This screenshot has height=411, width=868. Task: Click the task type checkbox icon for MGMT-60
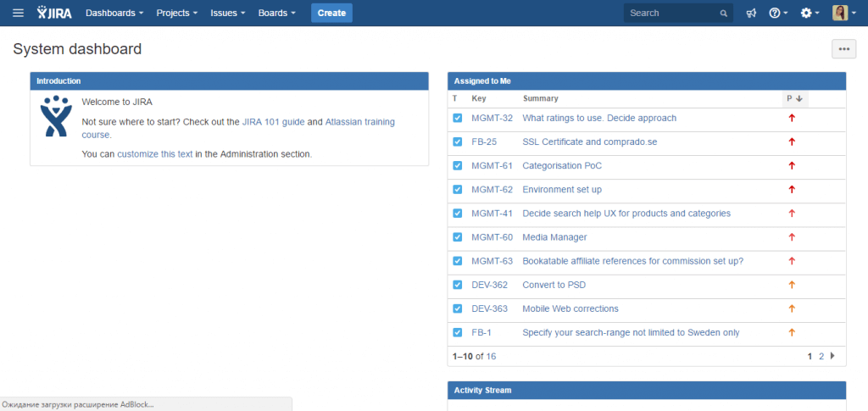pos(457,236)
